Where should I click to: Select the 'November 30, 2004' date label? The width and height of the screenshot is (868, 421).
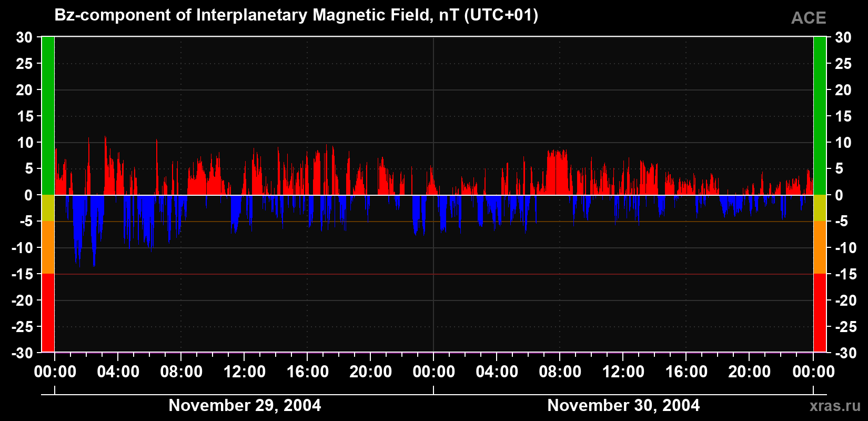point(623,405)
